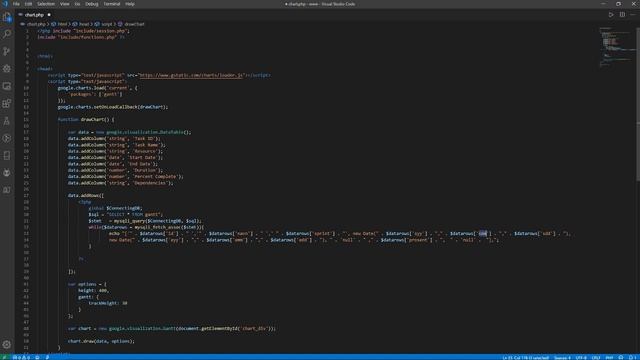Open the Explorer view in activity bar
Image resolution: width=640 pixels, height=360 pixels.
click(x=7, y=17)
